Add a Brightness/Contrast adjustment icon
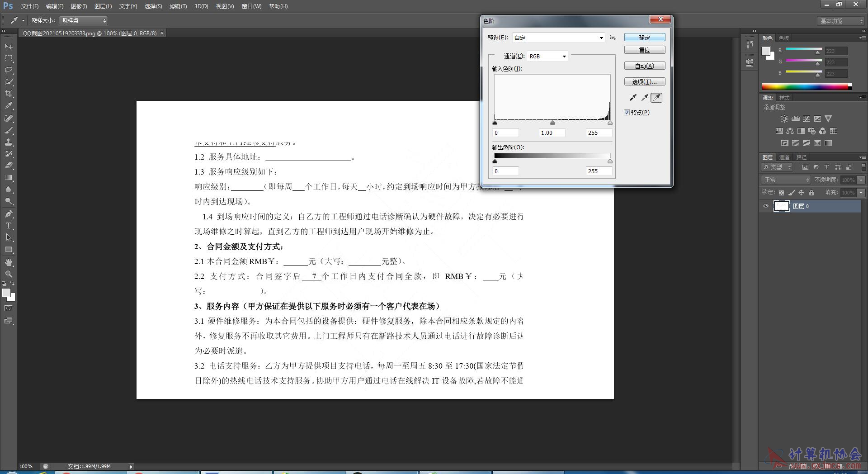Viewport: 868px width, 474px height. pyautogui.click(x=784, y=119)
